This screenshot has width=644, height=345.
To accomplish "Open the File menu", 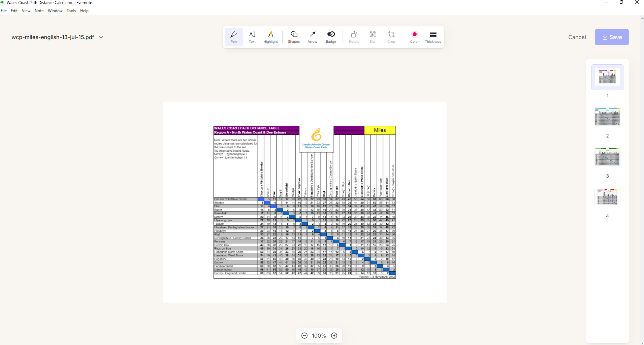I will tap(4, 10).
